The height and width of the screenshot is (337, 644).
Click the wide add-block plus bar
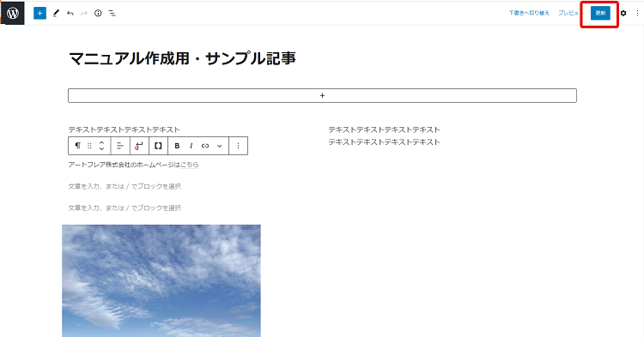click(322, 95)
